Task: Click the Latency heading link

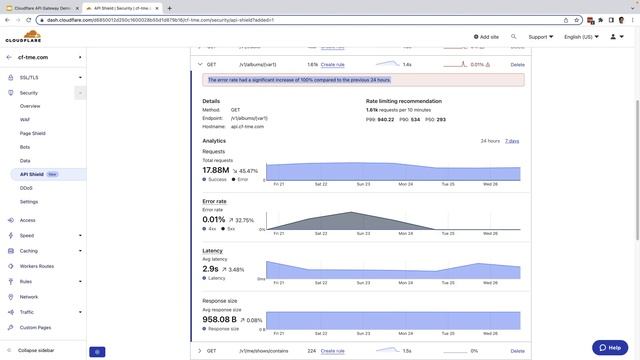Action: tap(212, 251)
